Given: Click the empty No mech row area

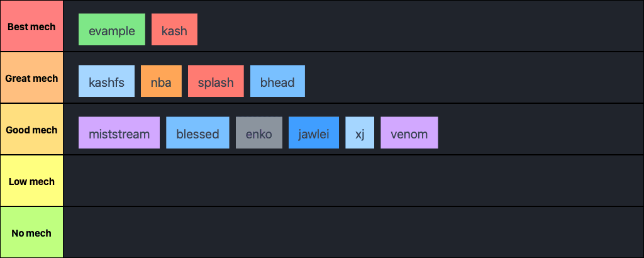Looking at the screenshot, I should point(352,233).
